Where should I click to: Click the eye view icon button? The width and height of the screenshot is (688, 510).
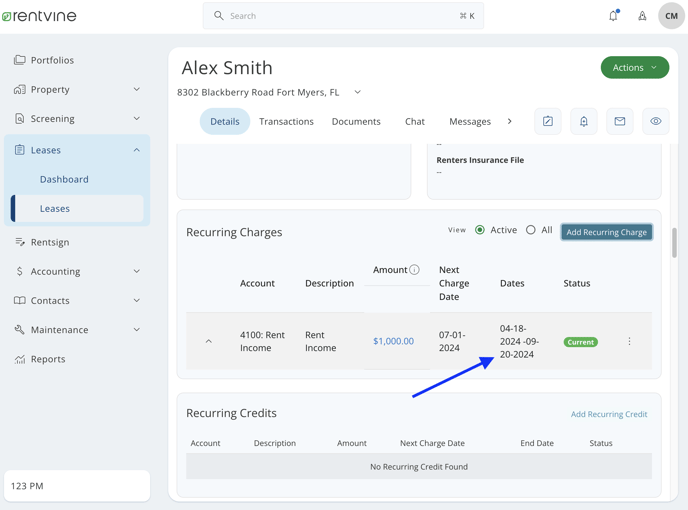coord(656,121)
